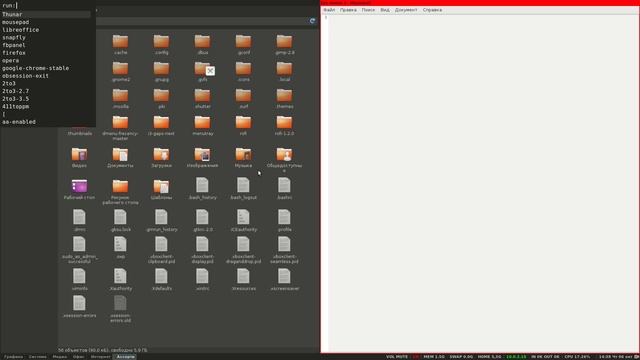
Task: Reload folder with Thunar refresh icon
Action: (312, 21)
